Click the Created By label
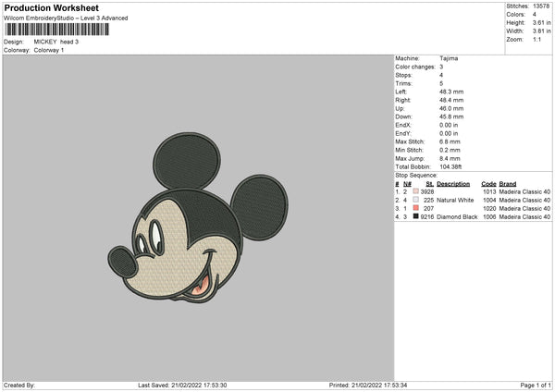The height and width of the screenshot is (392, 555). 19,385
